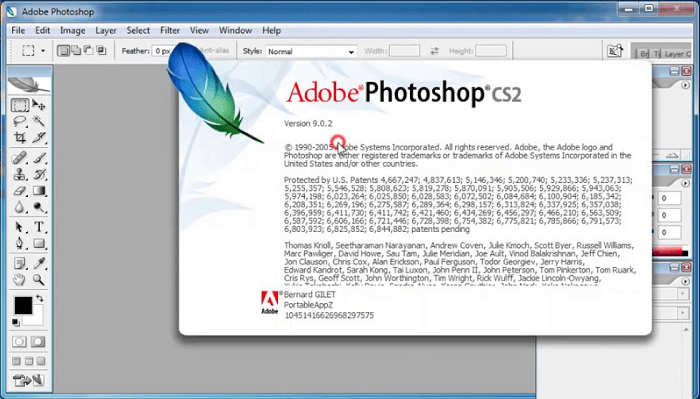This screenshot has width=700, height=399.
Task: Select the Dodge tool
Action: click(39, 207)
